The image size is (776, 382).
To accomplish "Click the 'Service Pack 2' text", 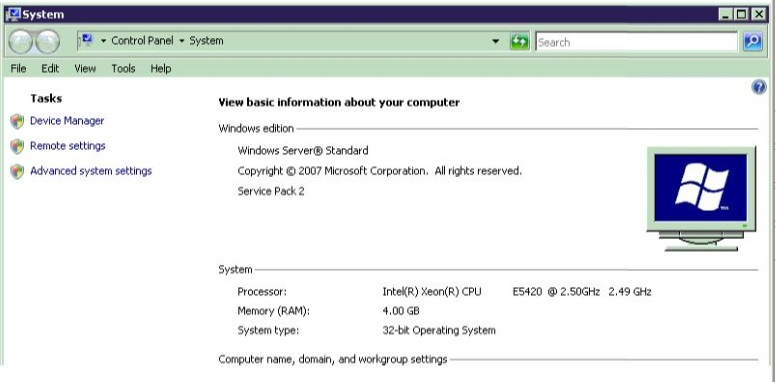I will (271, 191).
